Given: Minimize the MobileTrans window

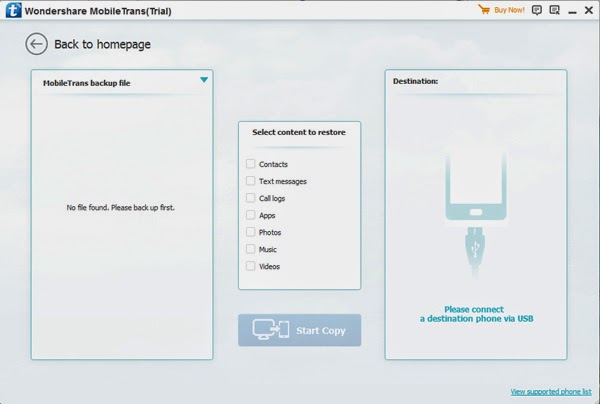Looking at the screenshot, I should tap(572, 12).
